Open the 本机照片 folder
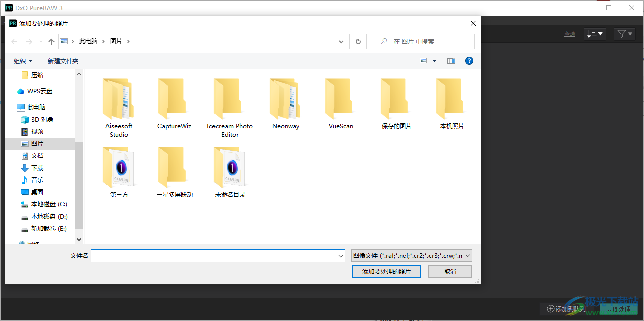The image size is (644, 321). [452, 104]
